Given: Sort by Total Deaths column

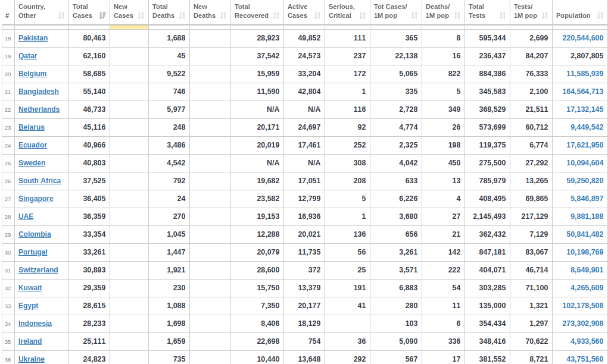Looking at the screenshot, I should 169,12.
